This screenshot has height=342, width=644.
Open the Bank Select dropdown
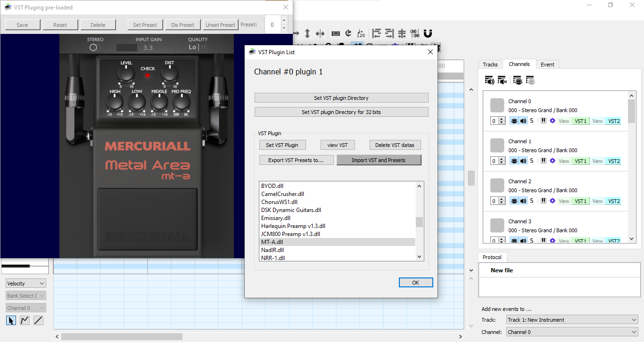pos(26,296)
